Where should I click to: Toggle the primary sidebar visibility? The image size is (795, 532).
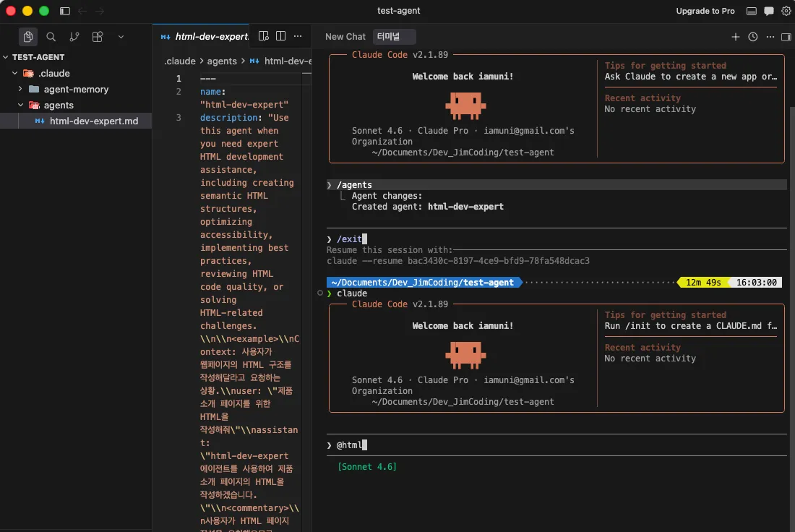64,11
